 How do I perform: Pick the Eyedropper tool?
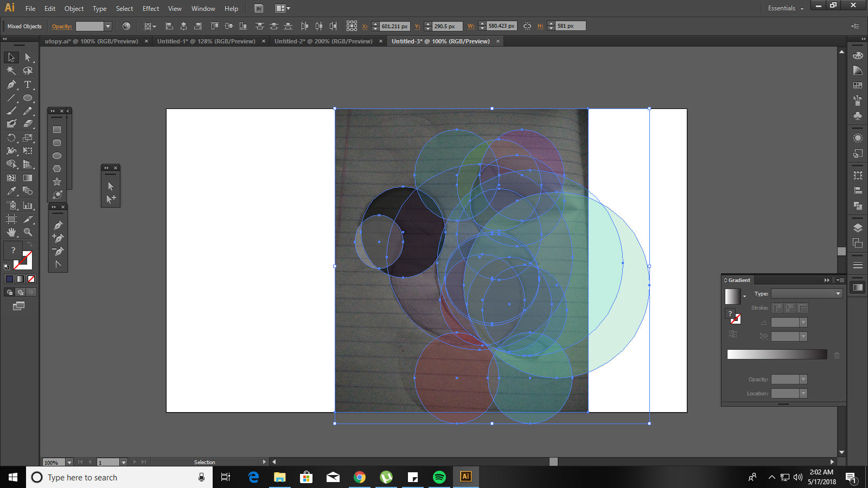11,191
